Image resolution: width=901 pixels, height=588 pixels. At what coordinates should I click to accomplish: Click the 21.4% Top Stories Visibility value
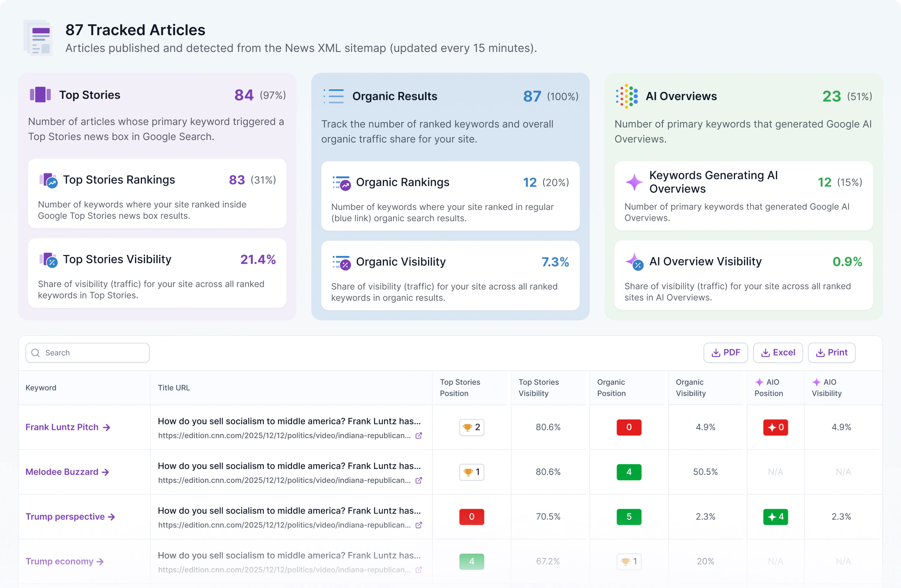point(258,259)
